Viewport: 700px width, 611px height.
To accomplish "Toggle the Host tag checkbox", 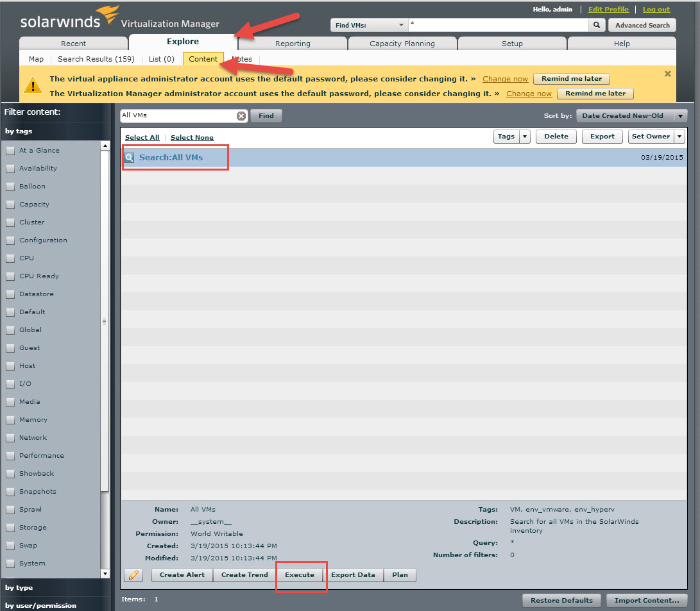I will pos(10,366).
